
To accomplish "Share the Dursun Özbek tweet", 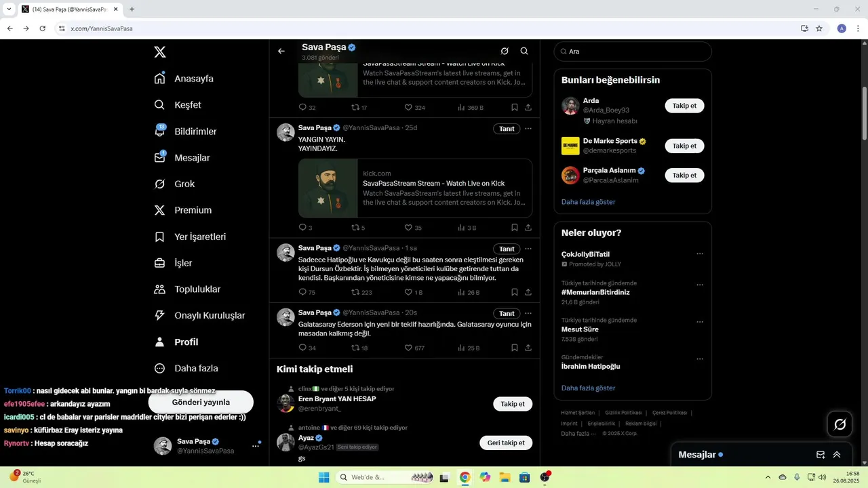I will 528,292.
